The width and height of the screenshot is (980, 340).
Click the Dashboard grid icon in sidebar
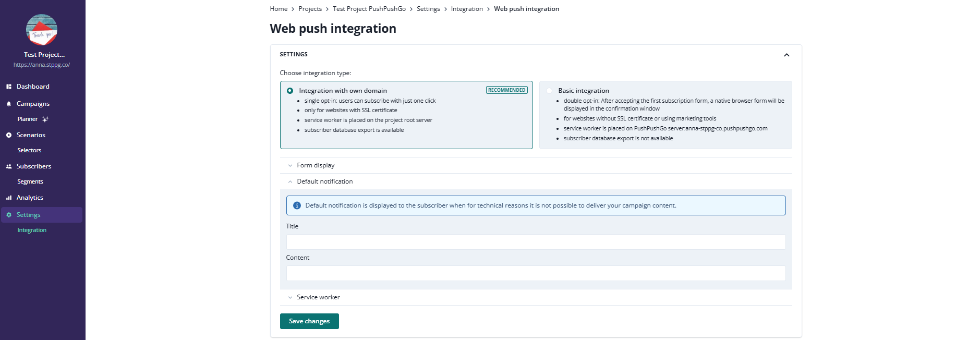(9, 87)
